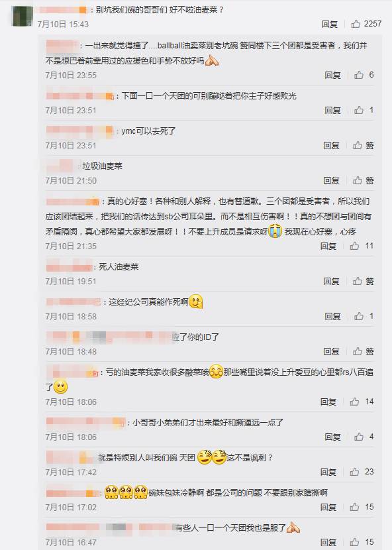Screen dimensions: 392x550
Task: Reply to the comment posted 7月10日 21:50
Action: coord(331,180)
